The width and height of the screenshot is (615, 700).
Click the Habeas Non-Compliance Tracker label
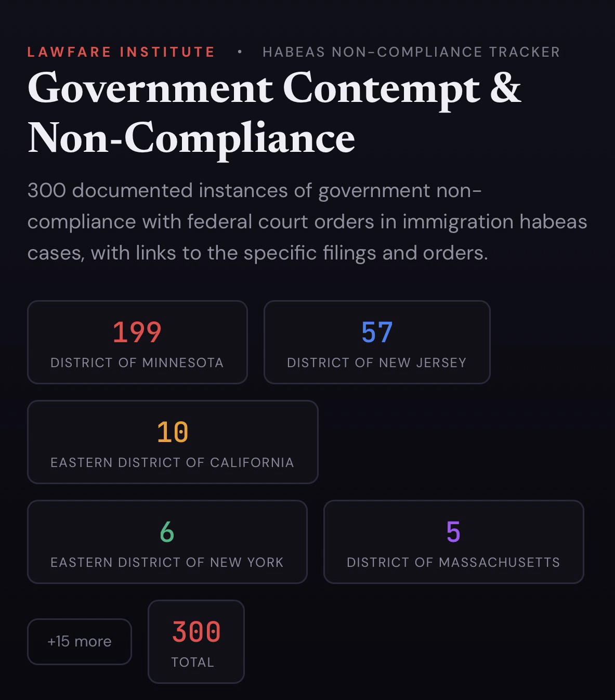pos(411,52)
